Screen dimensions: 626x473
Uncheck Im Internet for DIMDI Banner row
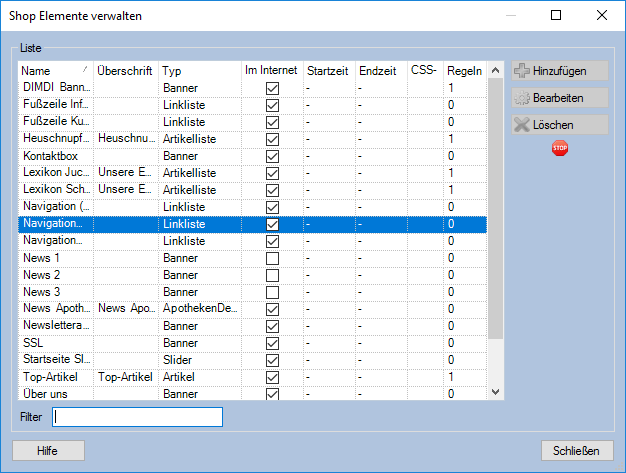tap(272, 89)
